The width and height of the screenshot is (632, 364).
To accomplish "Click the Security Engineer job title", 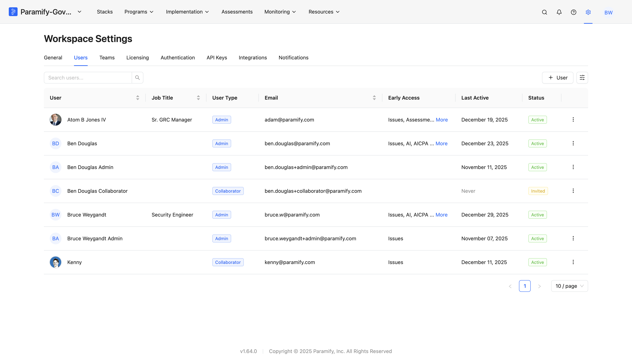I will coord(172,215).
